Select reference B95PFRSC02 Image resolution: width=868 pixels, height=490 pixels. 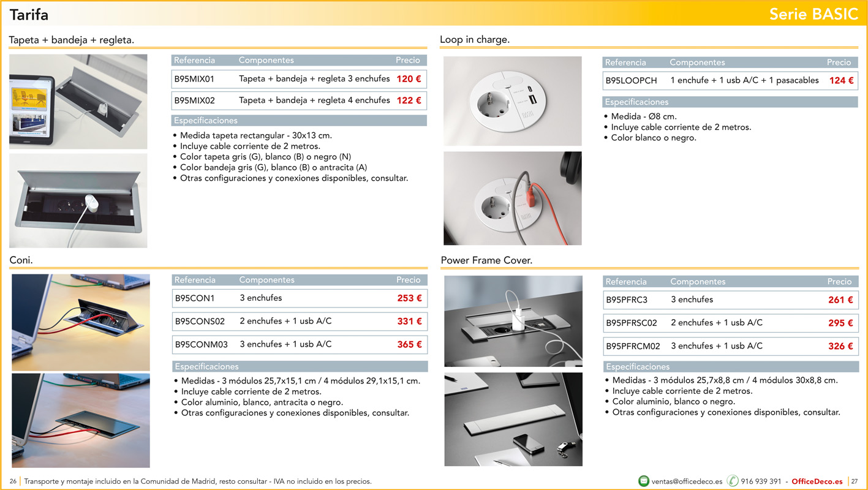coord(632,323)
